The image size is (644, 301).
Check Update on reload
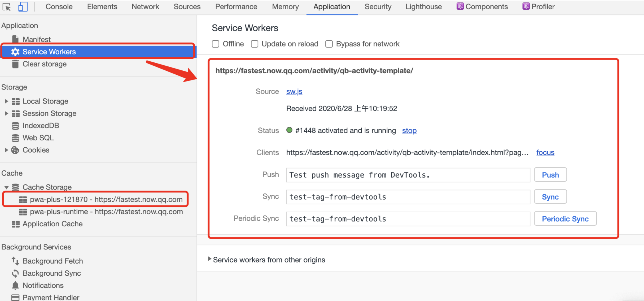coord(254,44)
